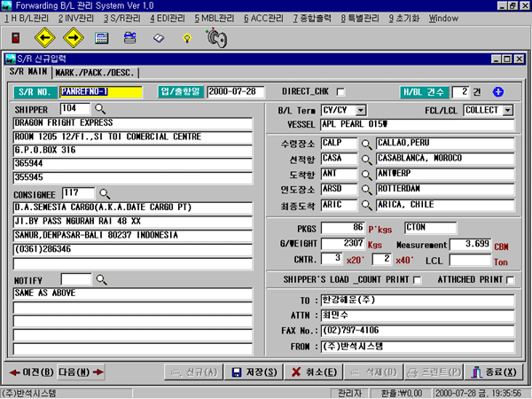
Task: Open the 3 S/R관리 menu
Action: click(122, 19)
